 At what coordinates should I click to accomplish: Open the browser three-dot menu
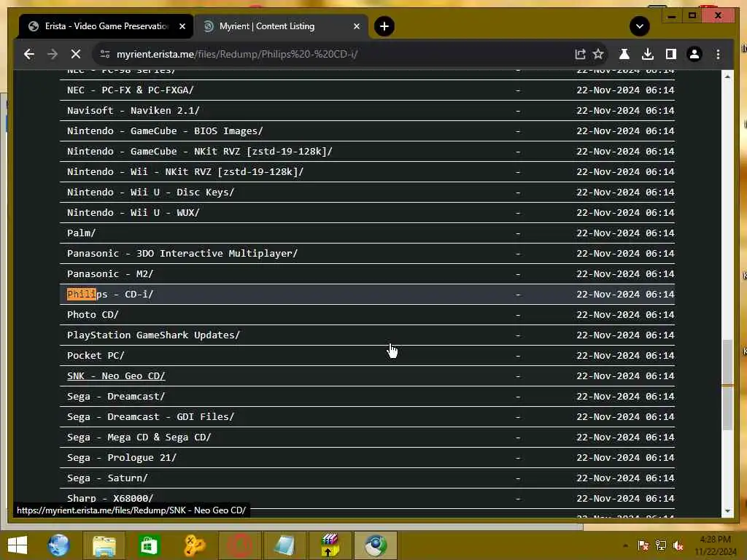click(718, 54)
